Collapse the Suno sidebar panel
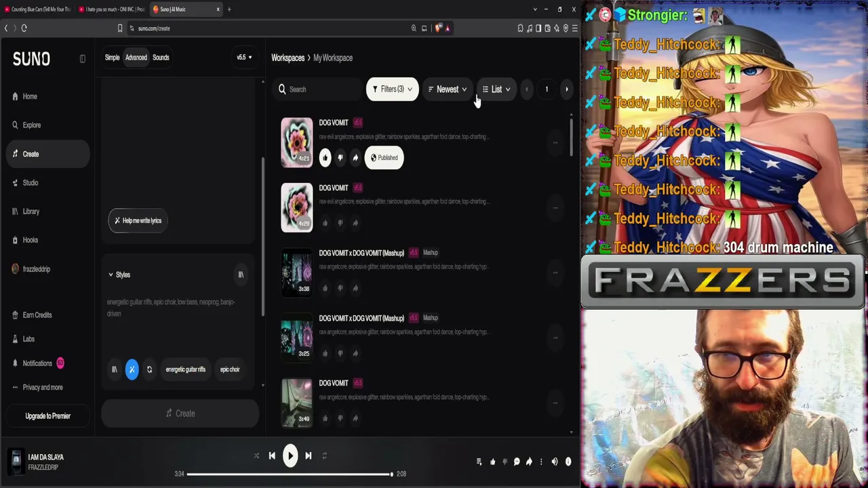Screen dimensions: 868x488 pyautogui.click(x=83, y=59)
